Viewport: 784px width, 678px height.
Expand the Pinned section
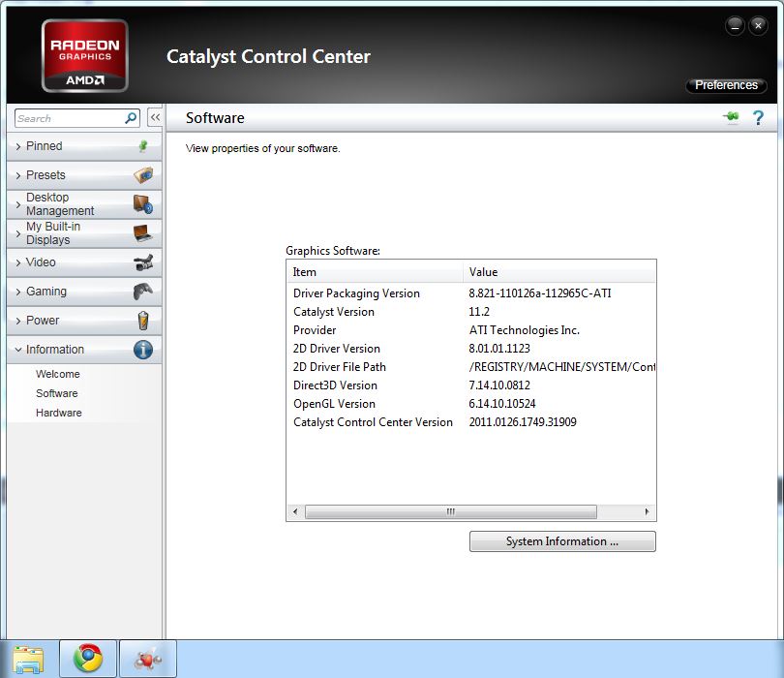point(84,146)
